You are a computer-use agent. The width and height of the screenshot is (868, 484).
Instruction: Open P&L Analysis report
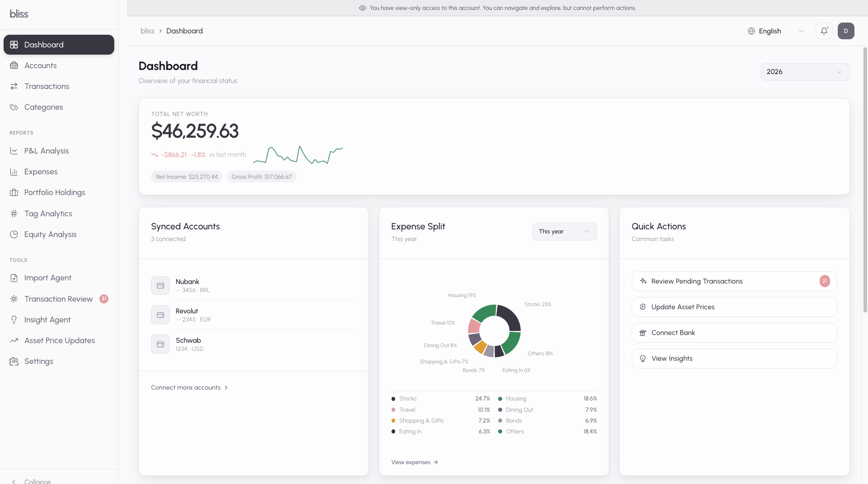coord(59,151)
